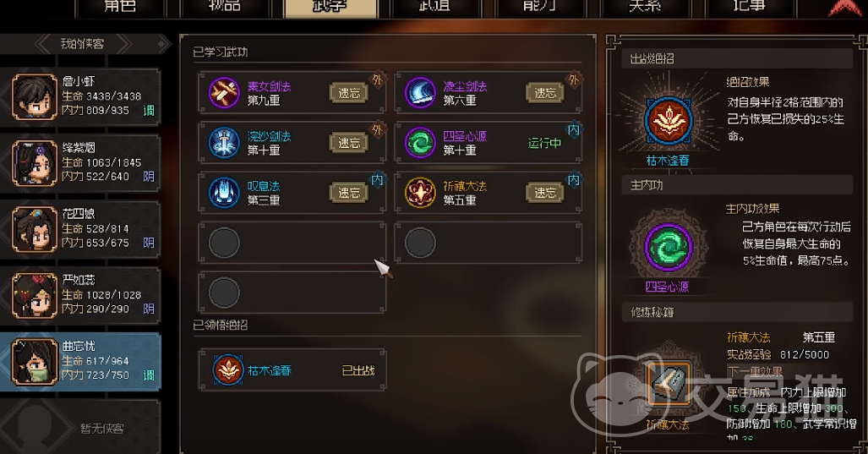Screen dimensions: 868x454
Task: Click the 四圣心源 swirl icon in skill list
Action: click(420, 142)
